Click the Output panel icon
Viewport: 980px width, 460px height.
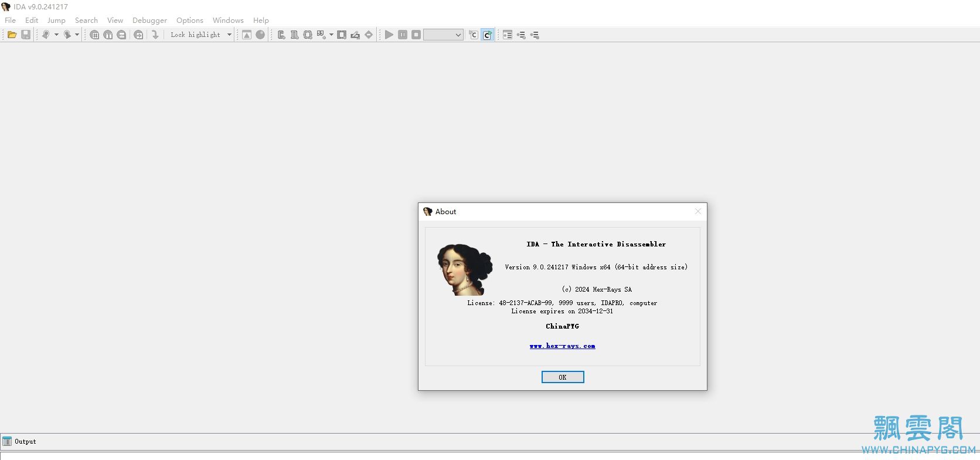click(x=7, y=441)
